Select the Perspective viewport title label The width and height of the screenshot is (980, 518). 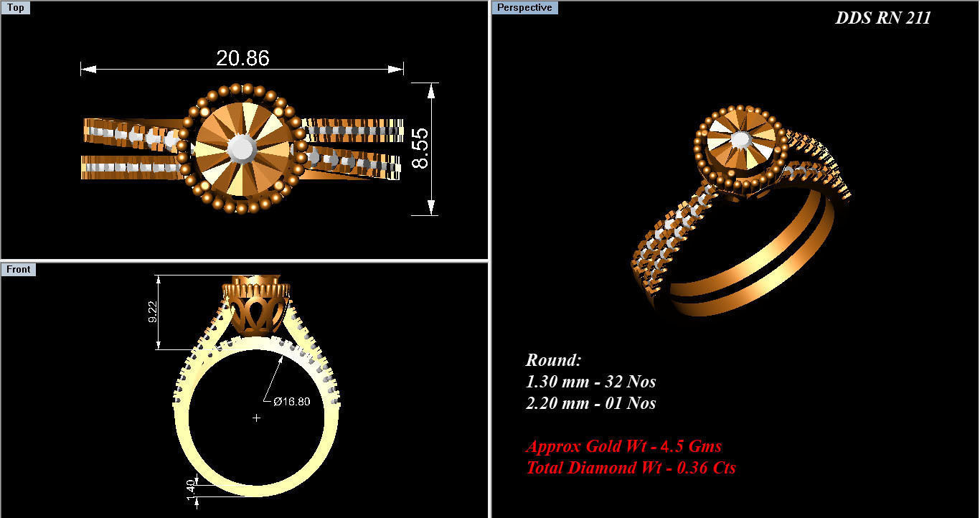(x=524, y=7)
